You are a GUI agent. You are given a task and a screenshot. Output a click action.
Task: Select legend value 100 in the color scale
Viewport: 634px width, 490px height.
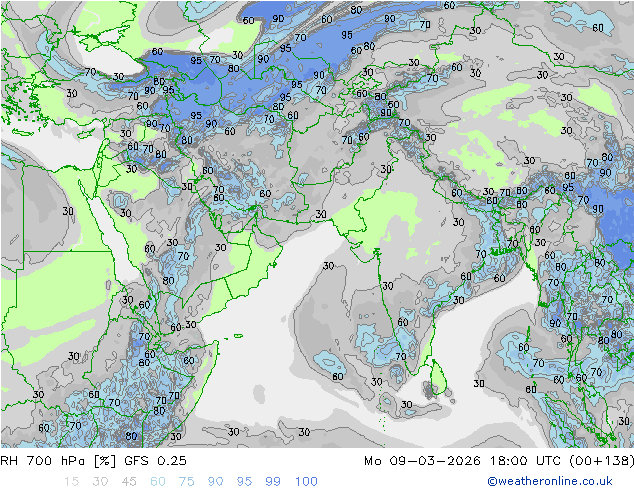(306, 482)
